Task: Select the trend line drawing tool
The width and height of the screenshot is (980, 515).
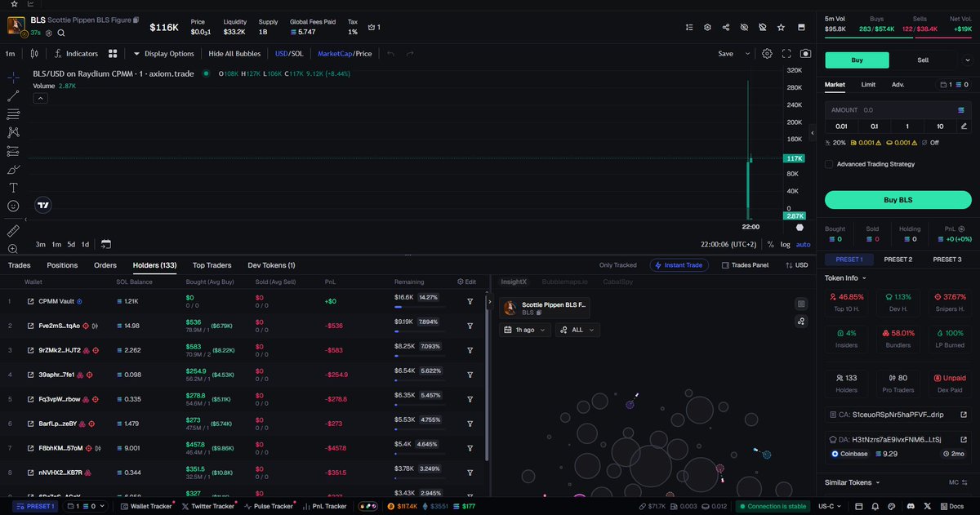Action: (x=14, y=95)
